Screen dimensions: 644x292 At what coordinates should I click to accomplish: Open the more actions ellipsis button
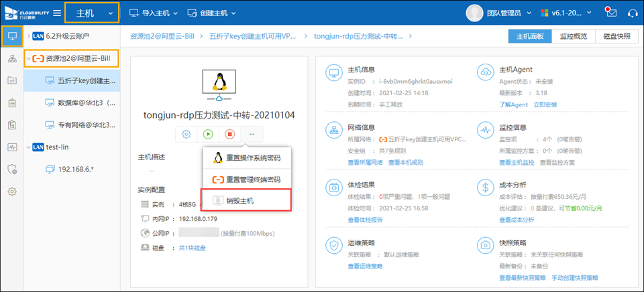point(252,134)
